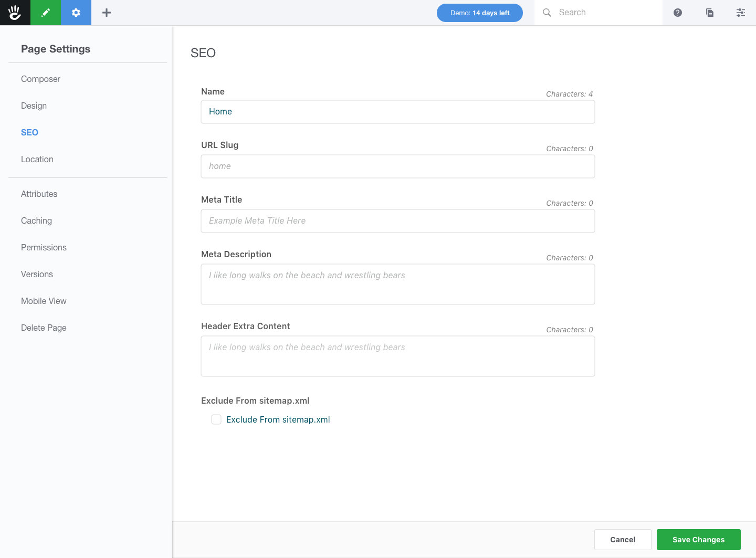Click the Concrete CMS hand logo
The height and width of the screenshot is (558, 756).
15,12
